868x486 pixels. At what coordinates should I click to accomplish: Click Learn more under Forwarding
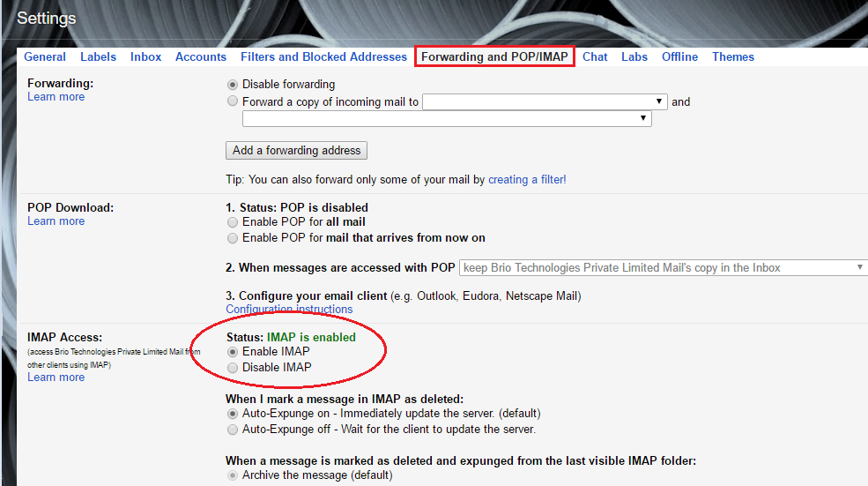coord(56,97)
